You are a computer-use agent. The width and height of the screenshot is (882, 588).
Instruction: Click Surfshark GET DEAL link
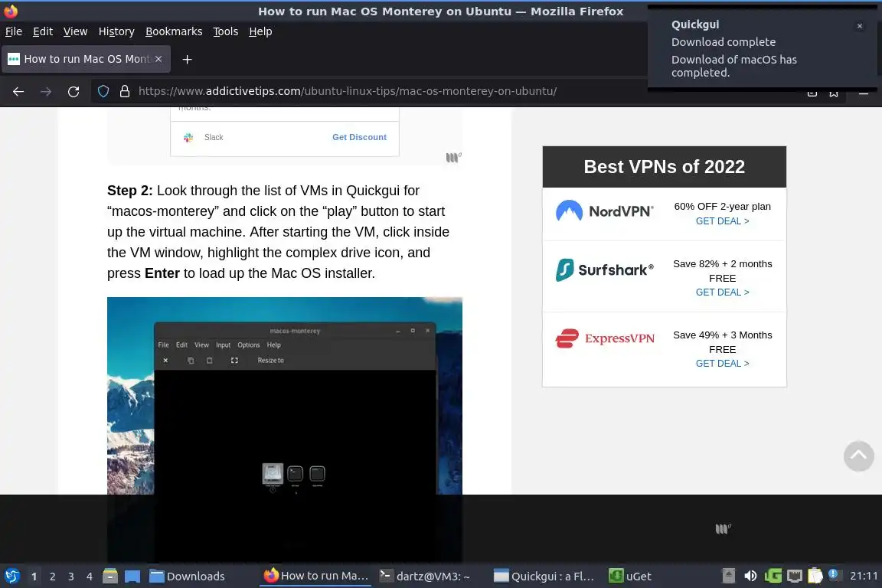click(722, 292)
